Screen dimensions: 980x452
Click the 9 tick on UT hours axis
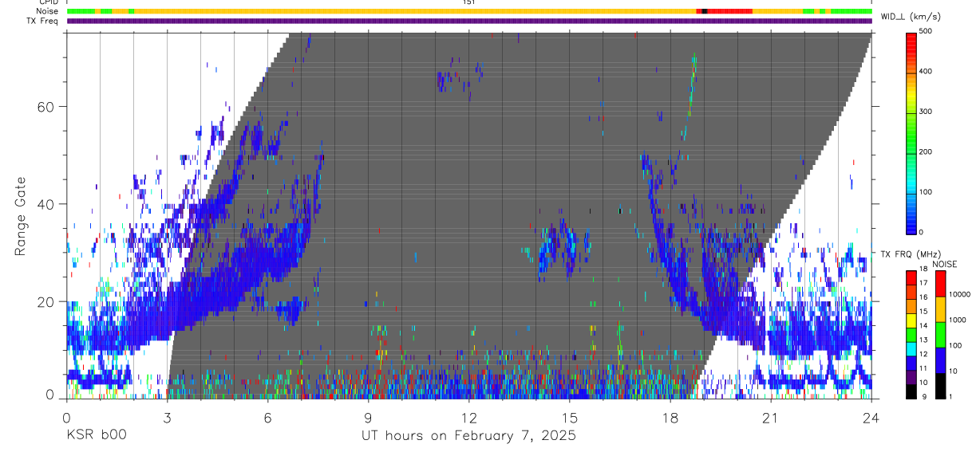pos(368,418)
